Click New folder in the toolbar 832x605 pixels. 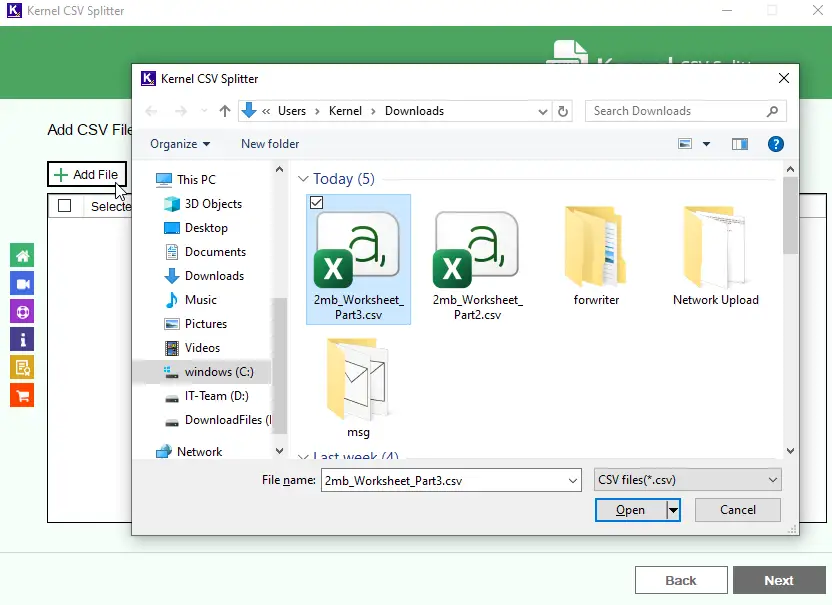(270, 144)
